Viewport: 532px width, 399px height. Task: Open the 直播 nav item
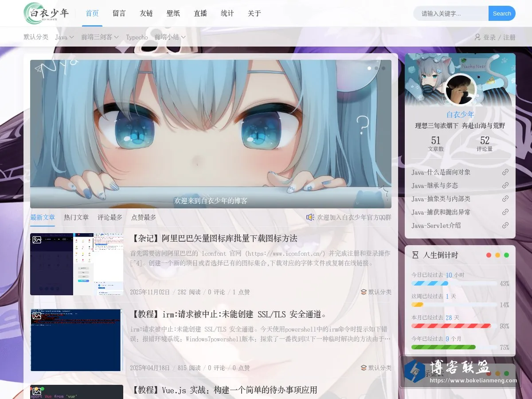[200, 13]
